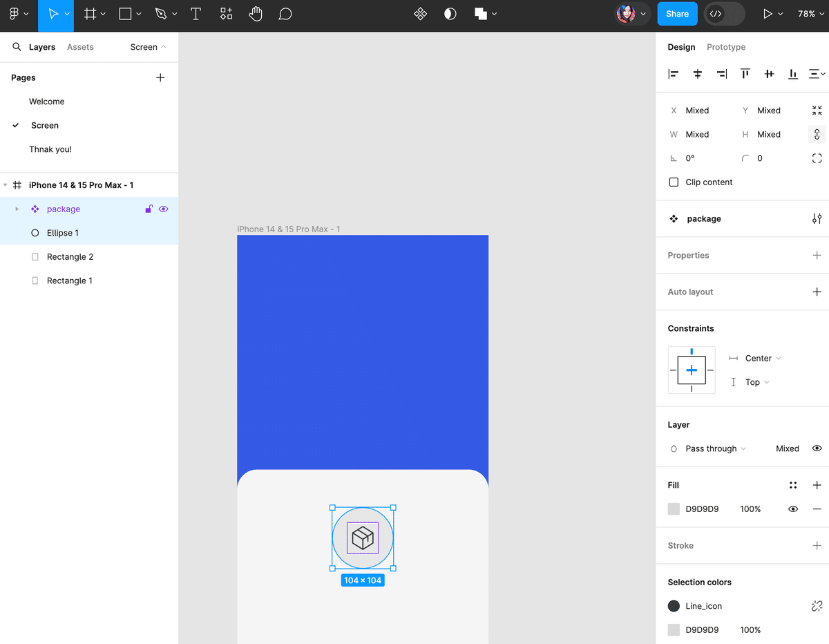Open fill styles grid icon
Image resolution: width=829 pixels, height=644 pixels.
793,486
